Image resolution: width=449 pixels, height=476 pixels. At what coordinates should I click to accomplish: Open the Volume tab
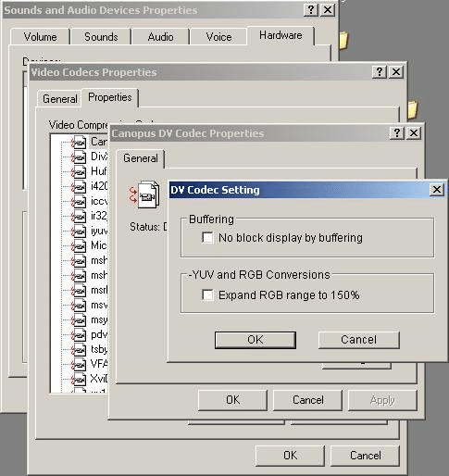(40, 37)
